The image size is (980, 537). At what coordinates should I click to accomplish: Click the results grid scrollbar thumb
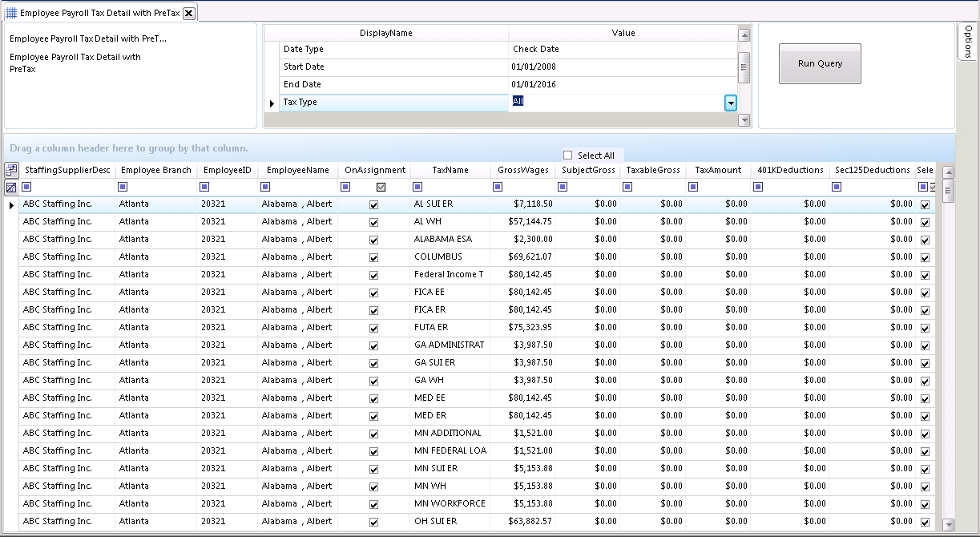click(949, 190)
